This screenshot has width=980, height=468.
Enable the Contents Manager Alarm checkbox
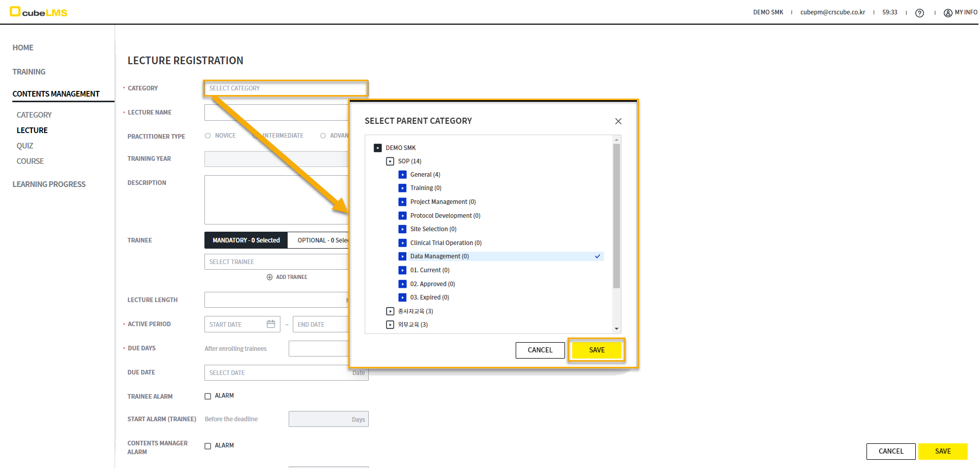point(208,446)
